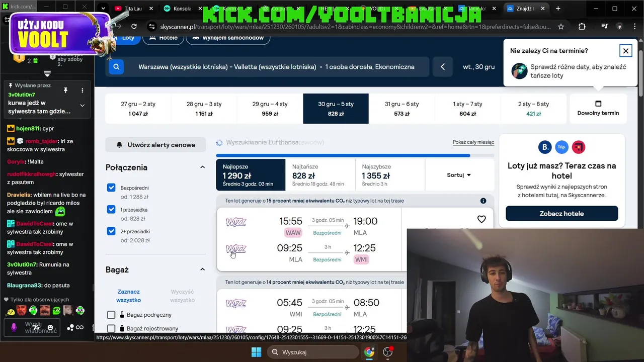This screenshot has width=644, height=362.
Task: Click the search progress bar
Action: click(355, 155)
